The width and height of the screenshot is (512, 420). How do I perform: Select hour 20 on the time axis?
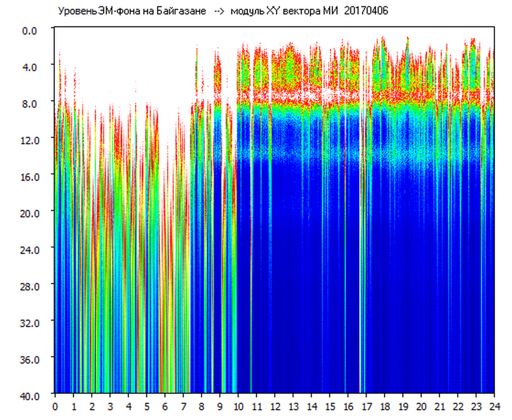(x=421, y=406)
